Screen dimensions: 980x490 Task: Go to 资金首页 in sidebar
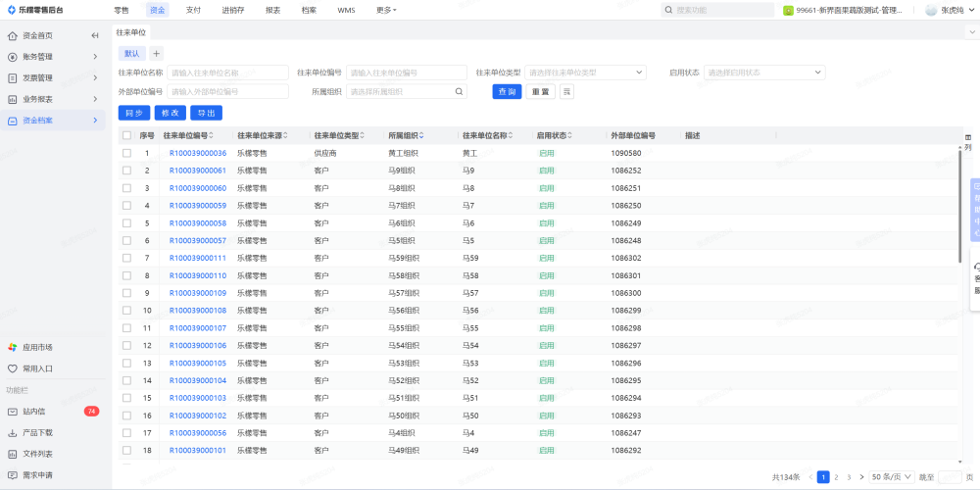pyautogui.click(x=37, y=35)
